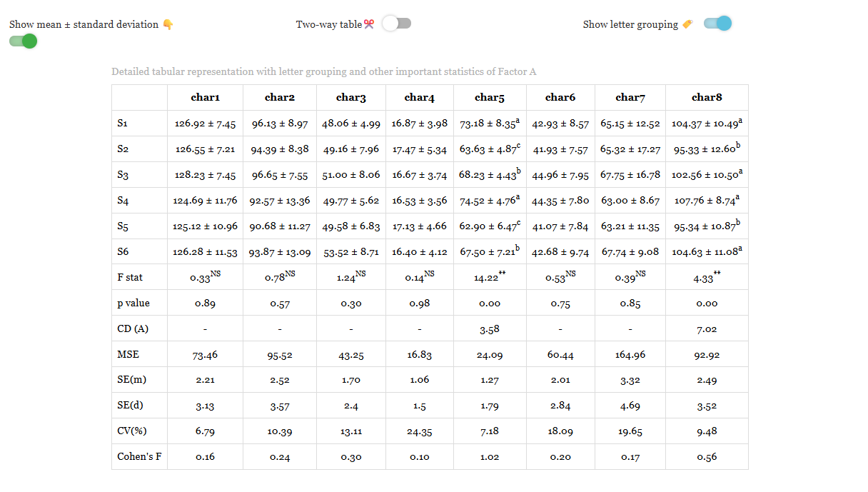Click the Two-way table label text
The height and width of the screenshot is (492, 868).
point(329,24)
